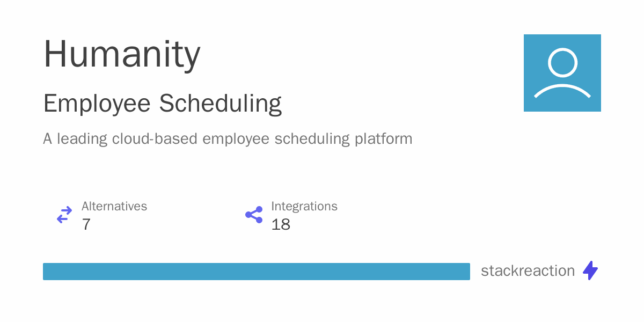Open the Alternatives label
The image size is (644, 322).
[x=114, y=206]
